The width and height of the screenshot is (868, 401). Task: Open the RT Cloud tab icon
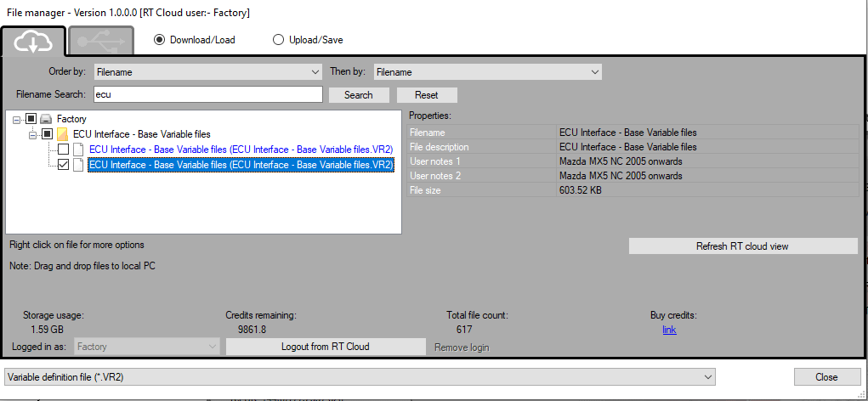point(34,40)
